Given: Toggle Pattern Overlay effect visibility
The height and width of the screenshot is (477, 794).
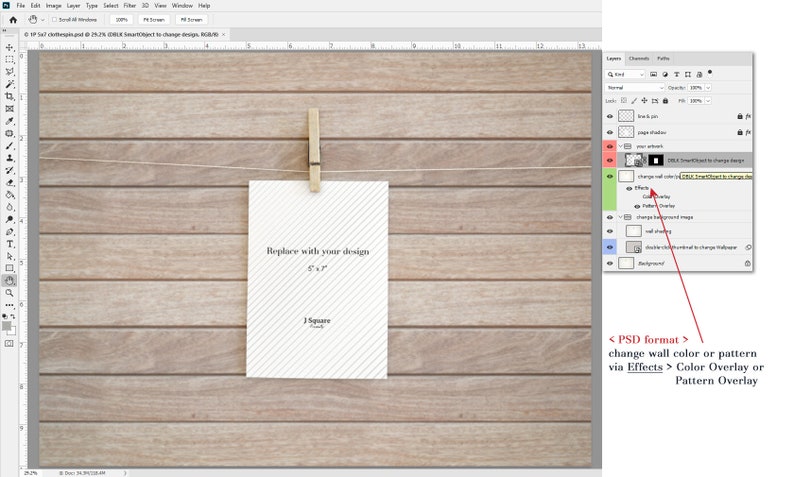Looking at the screenshot, I should pyautogui.click(x=637, y=206).
